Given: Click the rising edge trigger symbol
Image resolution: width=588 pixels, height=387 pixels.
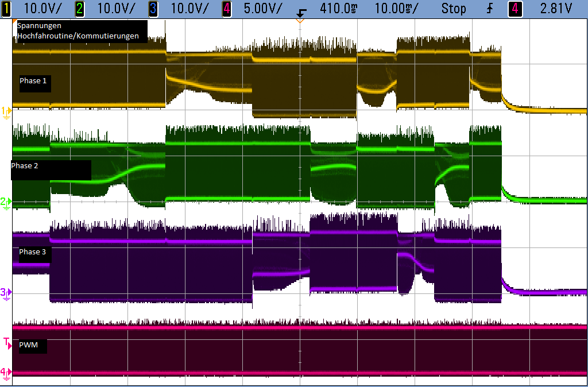Looking at the screenshot, I should 490,9.
